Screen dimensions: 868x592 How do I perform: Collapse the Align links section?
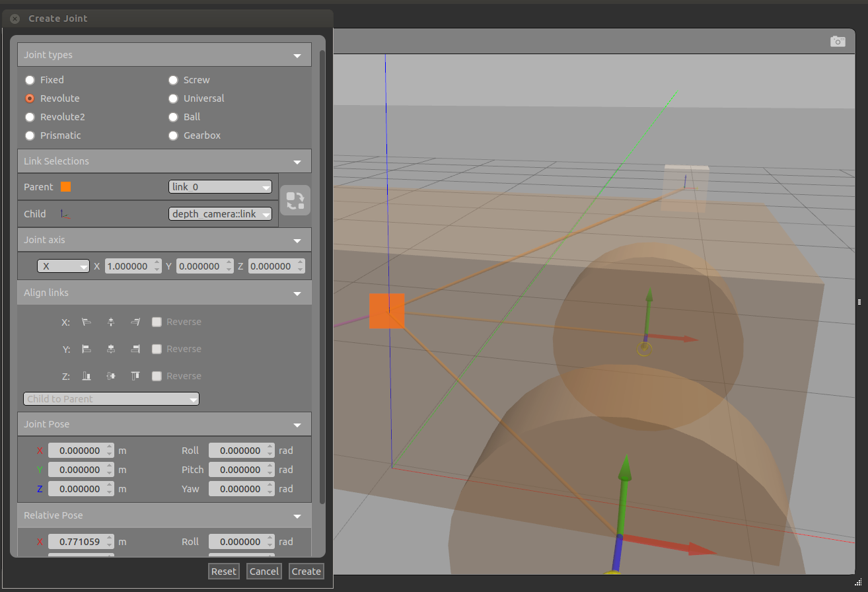click(x=164, y=293)
